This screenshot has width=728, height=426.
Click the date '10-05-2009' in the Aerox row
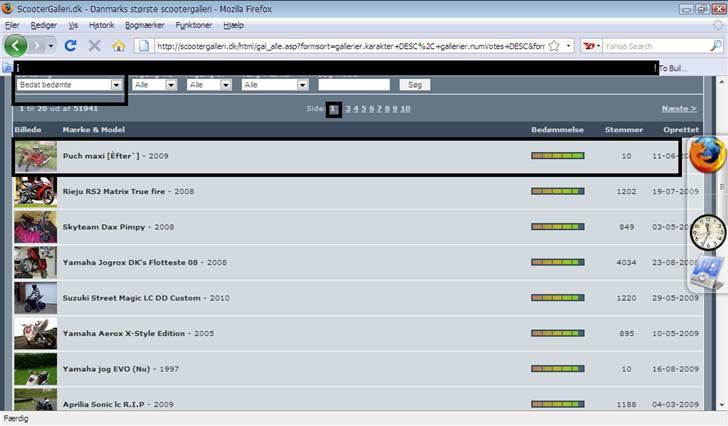[x=675, y=333]
